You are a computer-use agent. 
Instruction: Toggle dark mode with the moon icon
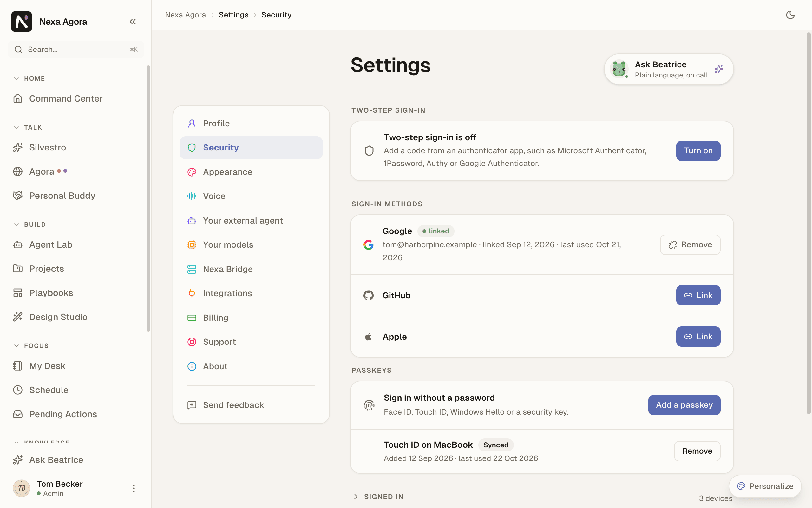pyautogui.click(x=790, y=15)
